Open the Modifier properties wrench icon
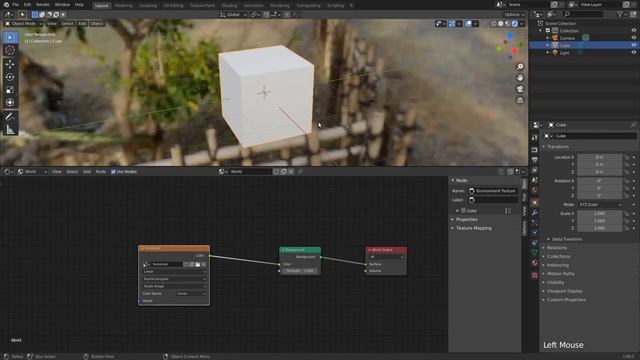 tap(535, 213)
